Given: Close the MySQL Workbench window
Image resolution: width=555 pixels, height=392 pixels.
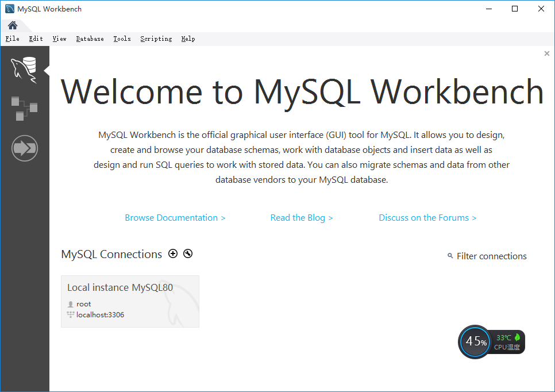Looking at the screenshot, I should pyautogui.click(x=541, y=9).
